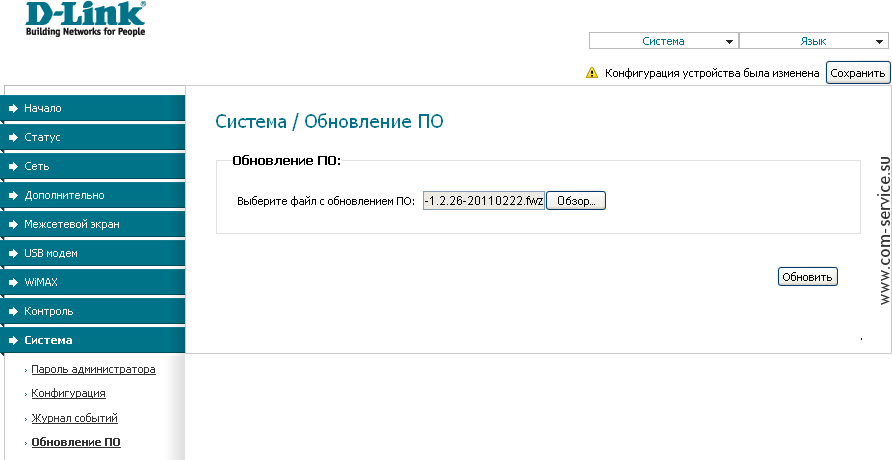Open the Журнал событий link

(75, 418)
